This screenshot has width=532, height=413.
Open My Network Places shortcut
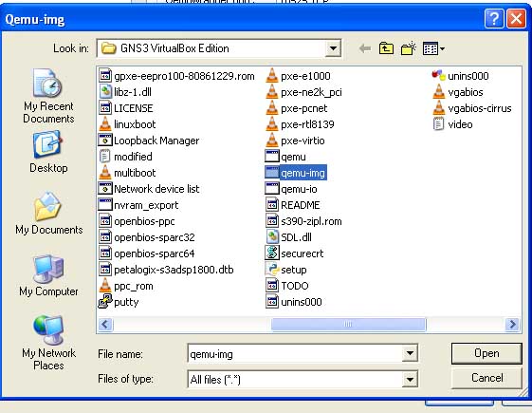(48, 343)
